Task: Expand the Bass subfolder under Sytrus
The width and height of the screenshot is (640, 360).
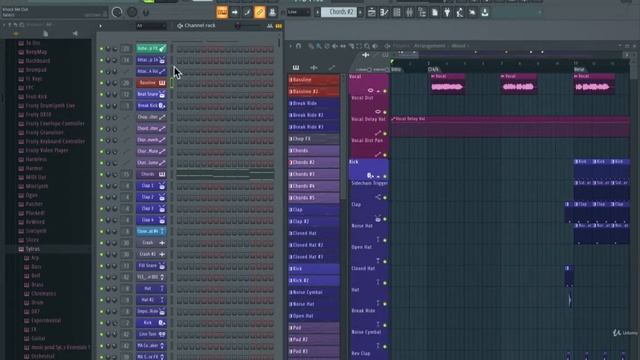Action: coord(36,267)
